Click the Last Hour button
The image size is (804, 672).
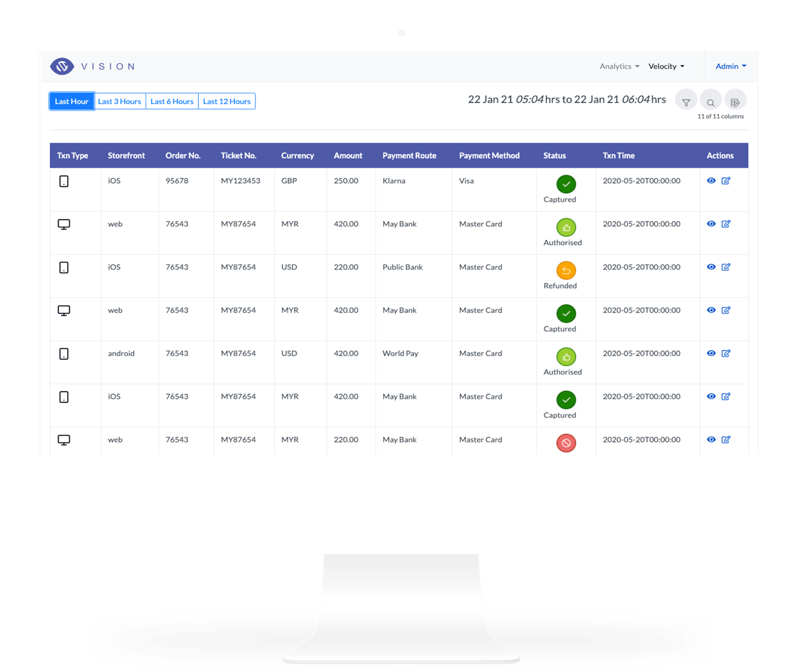71,102
